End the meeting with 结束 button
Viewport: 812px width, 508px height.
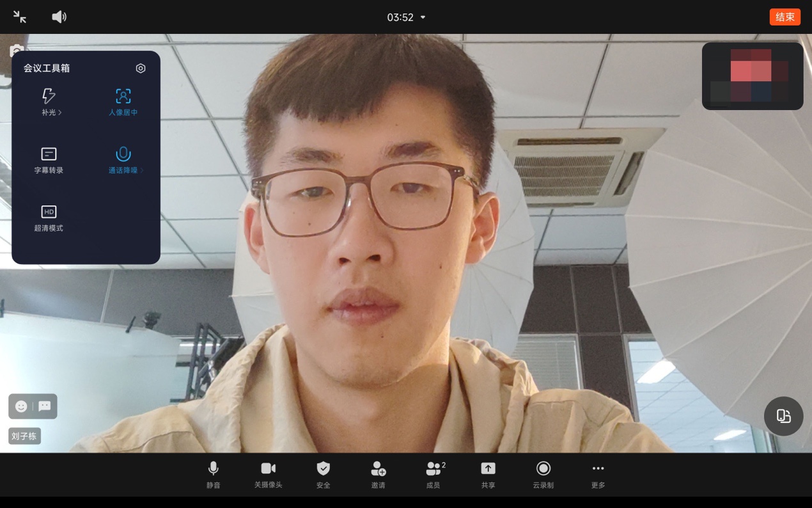point(785,17)
